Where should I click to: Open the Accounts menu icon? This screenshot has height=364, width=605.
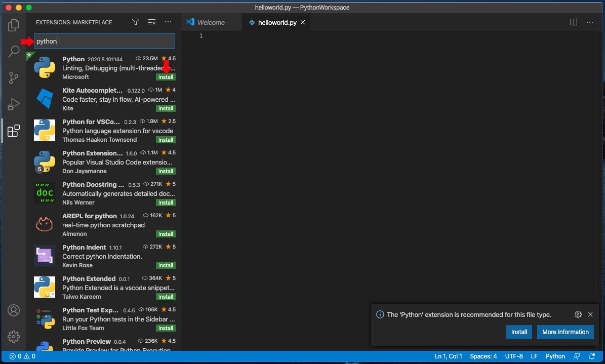[14, 310]
